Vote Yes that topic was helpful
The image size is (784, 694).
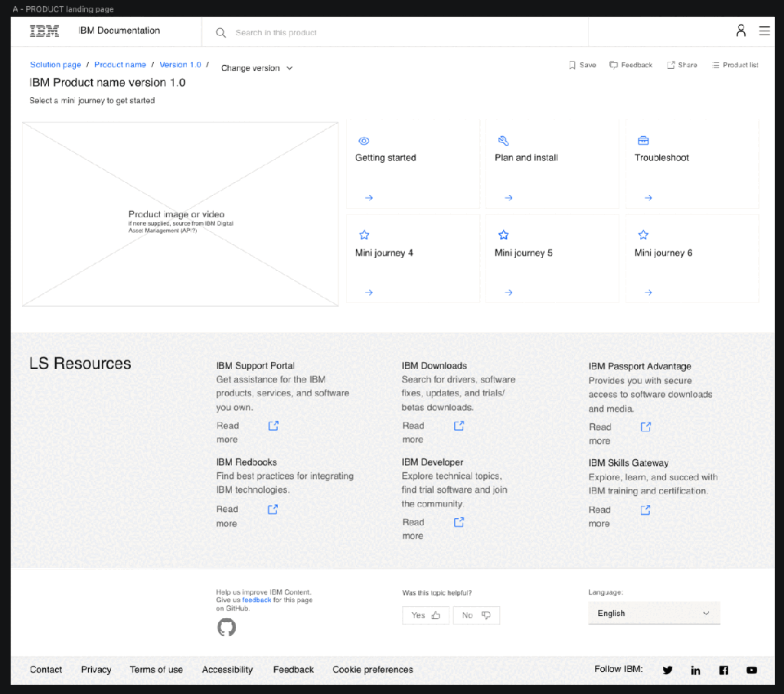coord(426,615)
